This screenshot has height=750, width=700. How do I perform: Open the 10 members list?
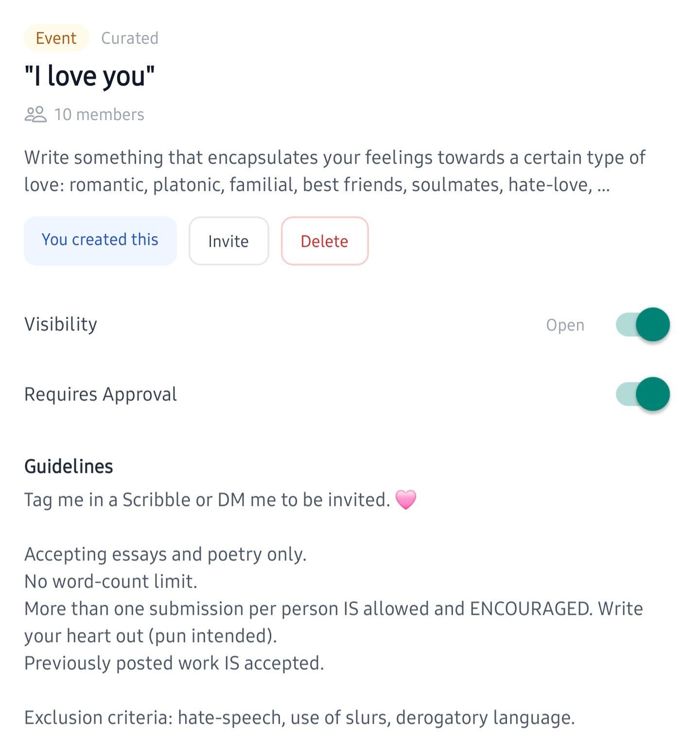coord(99,115)
